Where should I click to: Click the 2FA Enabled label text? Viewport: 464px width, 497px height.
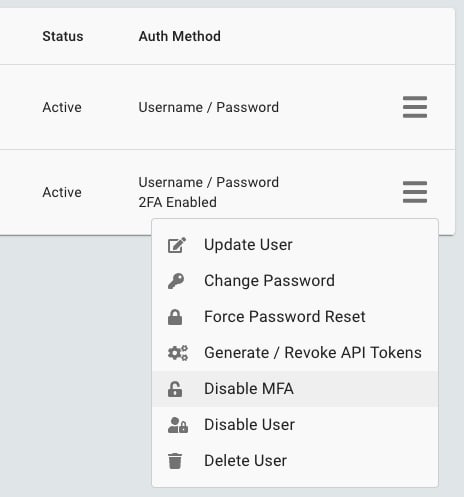[x=178, y=202]
